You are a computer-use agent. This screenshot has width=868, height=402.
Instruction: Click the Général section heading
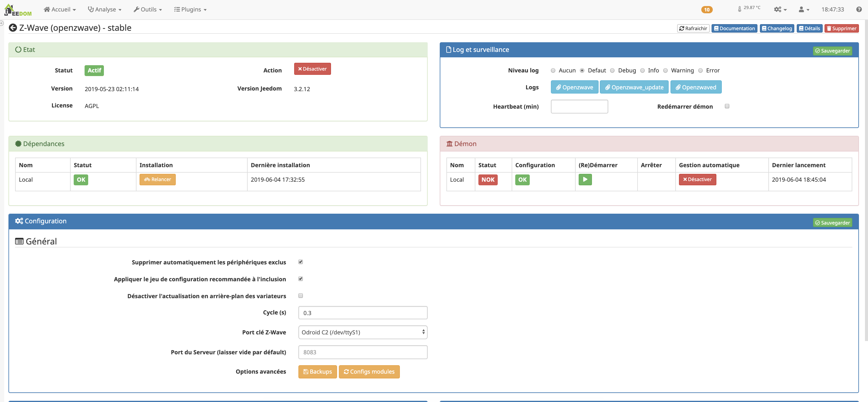coord(36,241)
